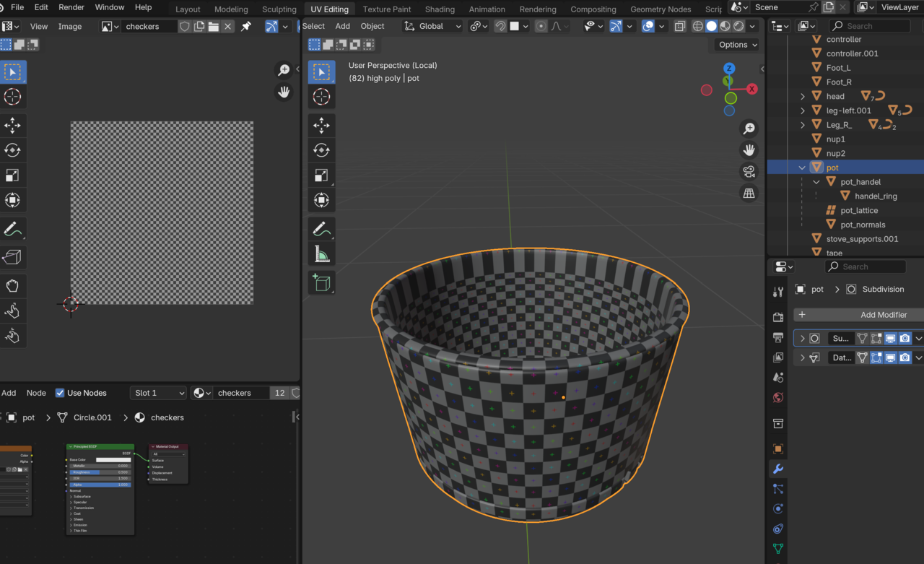Screen dimensions: 924x564
Task: Collapse the pot item in outliner
Action: [802, 168]
